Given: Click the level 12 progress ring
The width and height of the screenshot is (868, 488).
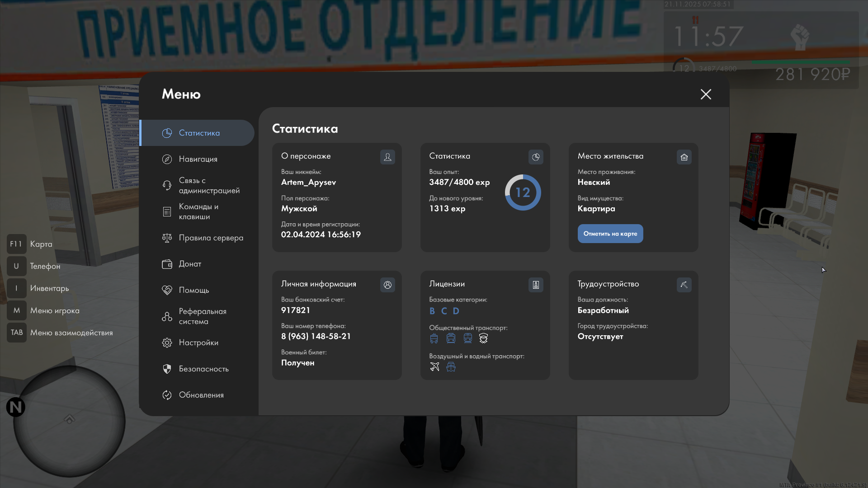Looking at the screenshot, I should click(x=523, y=192).
